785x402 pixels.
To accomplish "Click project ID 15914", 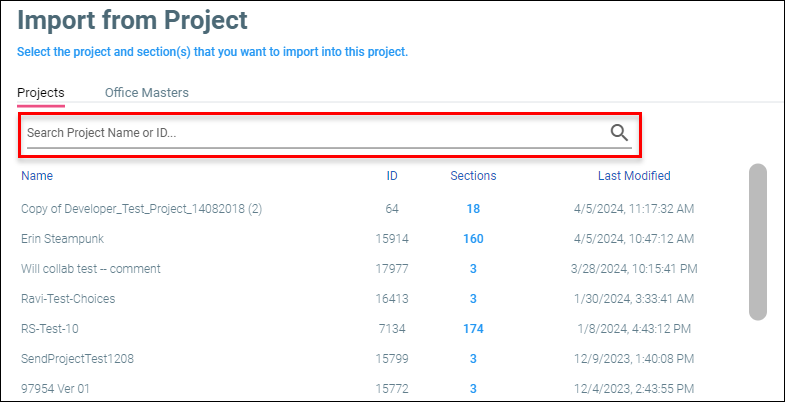I will coord(392,239).
